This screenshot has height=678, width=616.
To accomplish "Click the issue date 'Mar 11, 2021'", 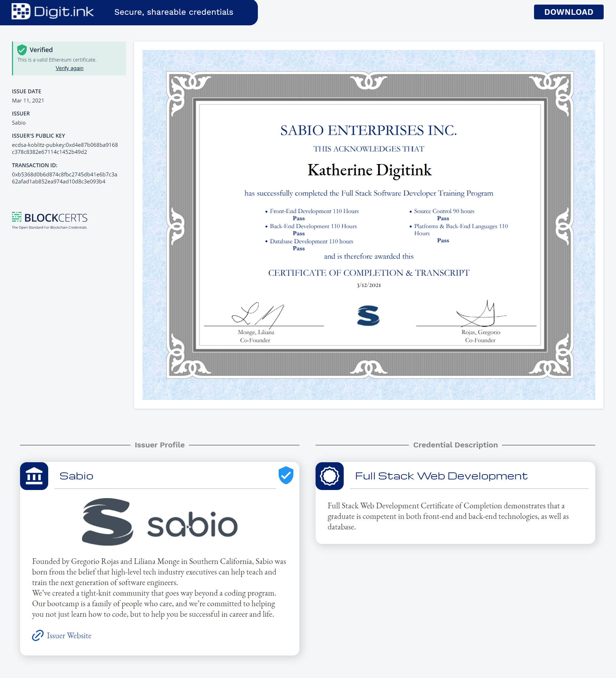I will click(x=28, y=100).
